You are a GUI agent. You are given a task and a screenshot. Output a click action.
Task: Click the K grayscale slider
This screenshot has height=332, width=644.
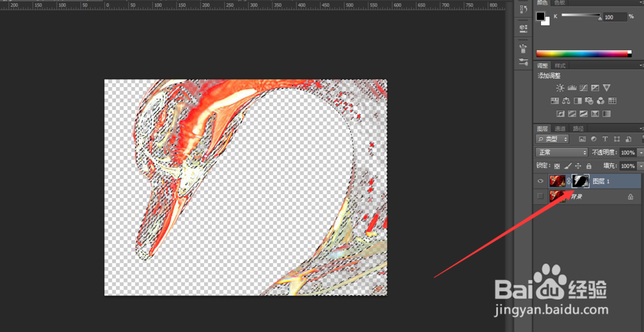(x=582, y=15)
